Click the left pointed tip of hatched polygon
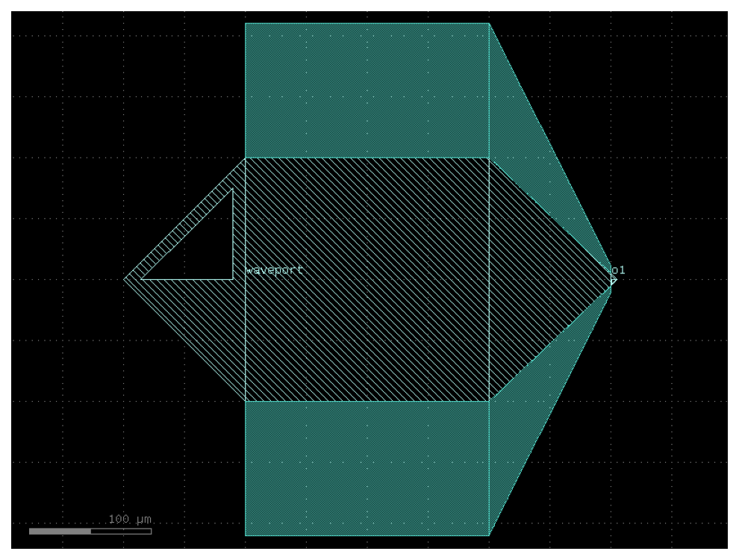 point(126,279)
